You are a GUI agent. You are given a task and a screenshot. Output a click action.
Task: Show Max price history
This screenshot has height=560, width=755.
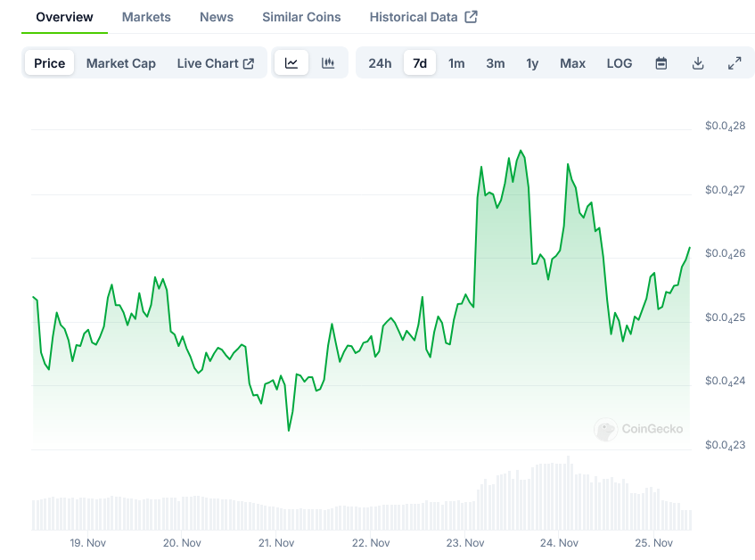coord(572,63)
